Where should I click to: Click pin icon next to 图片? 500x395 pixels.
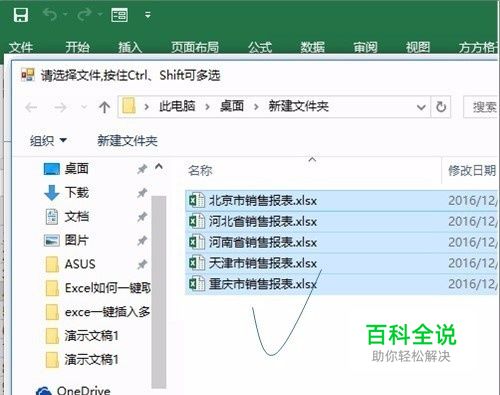142,241
